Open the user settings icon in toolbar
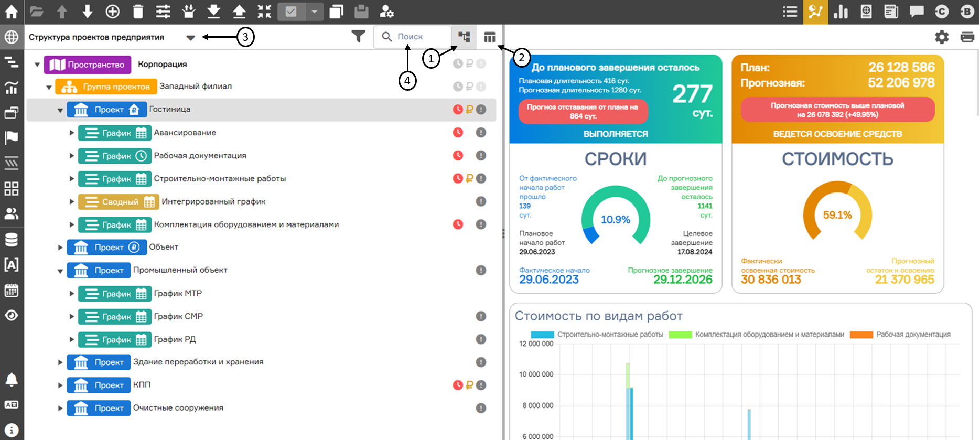 [386, 12]
